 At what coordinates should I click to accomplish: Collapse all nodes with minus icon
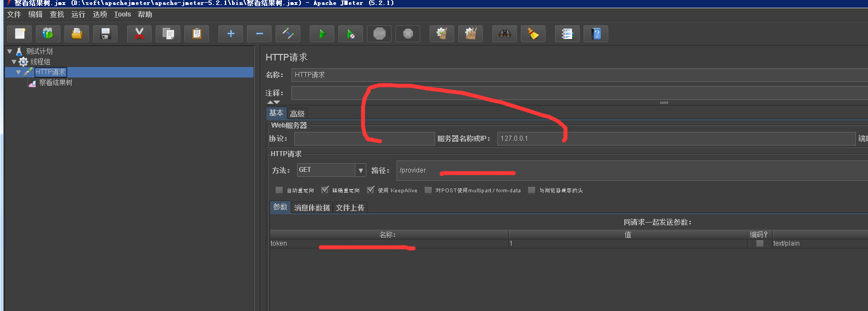pyautogui.click(x=260, y=34)
